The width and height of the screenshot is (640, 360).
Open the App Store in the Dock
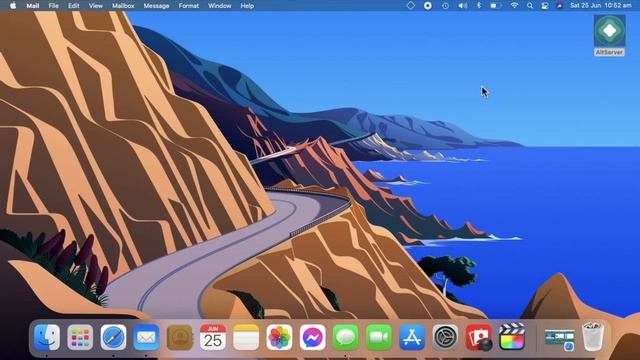pos(412,337)
